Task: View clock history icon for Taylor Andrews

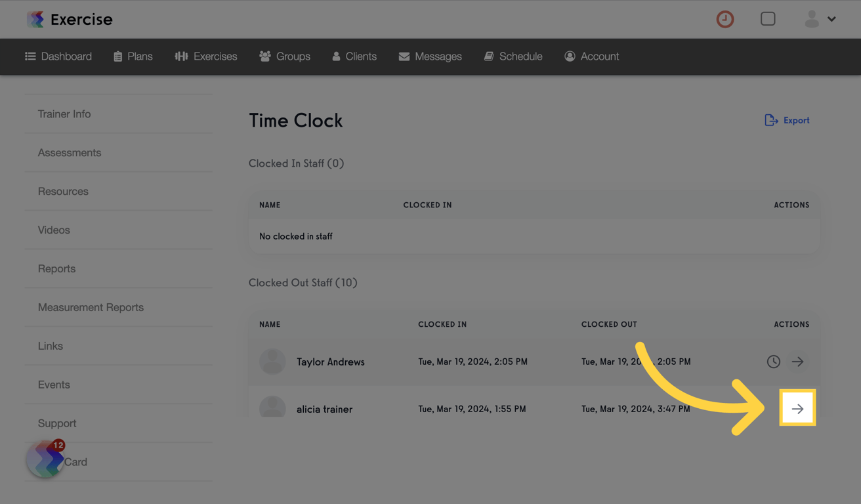Action: (x=773, y=361)
